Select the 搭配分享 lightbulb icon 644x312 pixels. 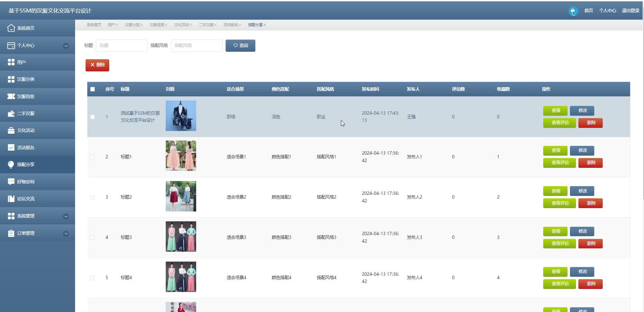(x=11, y=164)
